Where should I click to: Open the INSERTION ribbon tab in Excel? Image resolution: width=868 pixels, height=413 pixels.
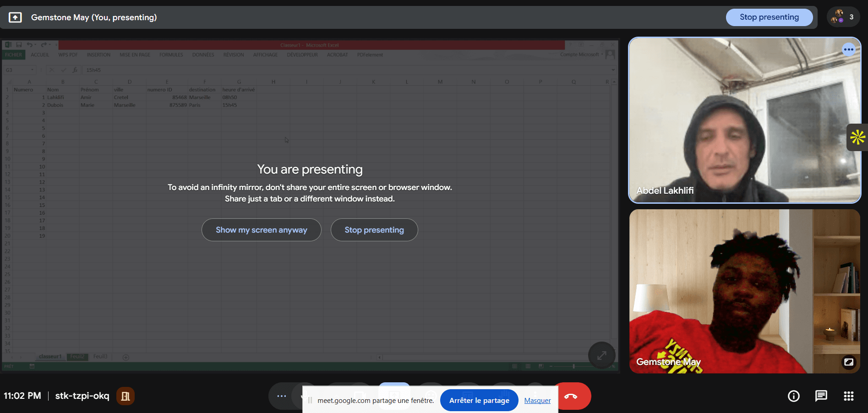(x=98, y=55)
